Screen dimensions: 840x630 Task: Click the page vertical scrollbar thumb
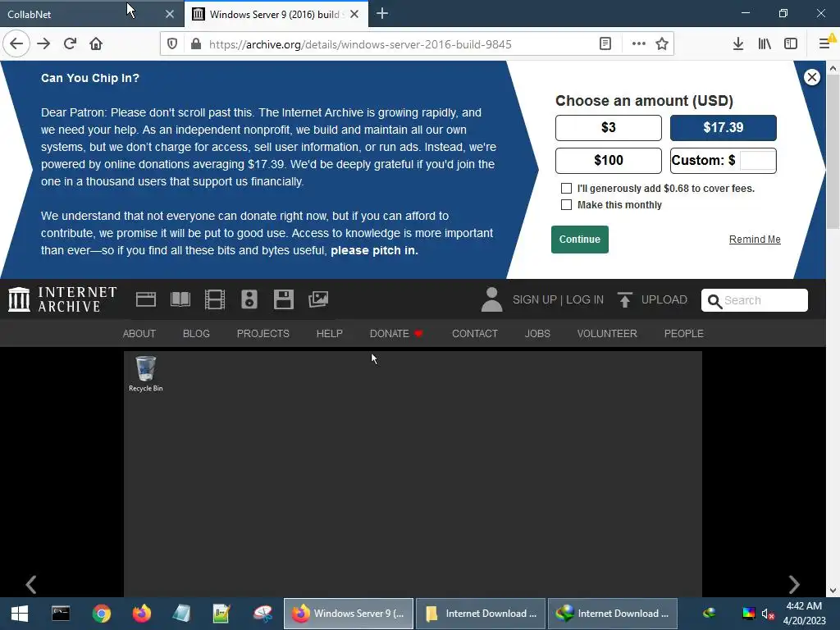pos(833,153)
